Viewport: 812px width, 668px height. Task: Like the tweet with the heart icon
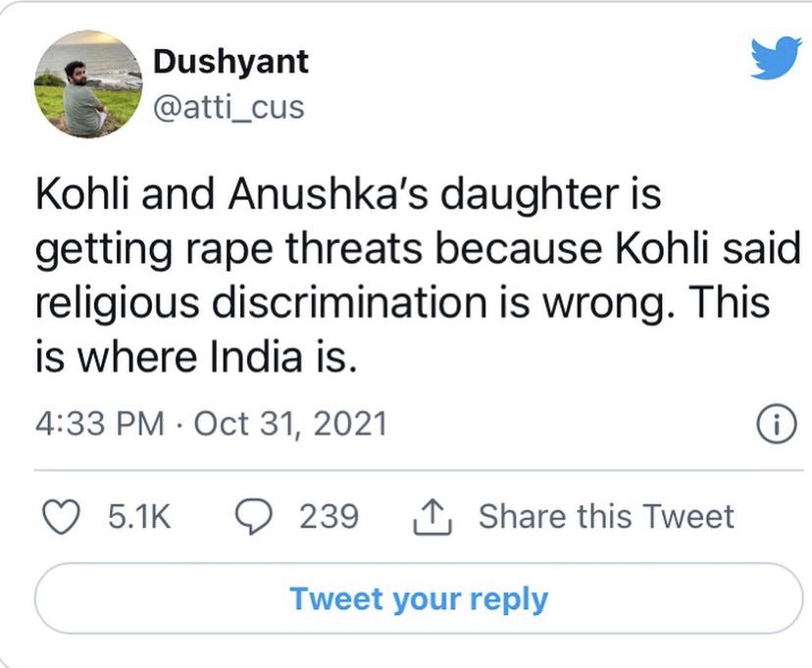(x=63, y=516)
